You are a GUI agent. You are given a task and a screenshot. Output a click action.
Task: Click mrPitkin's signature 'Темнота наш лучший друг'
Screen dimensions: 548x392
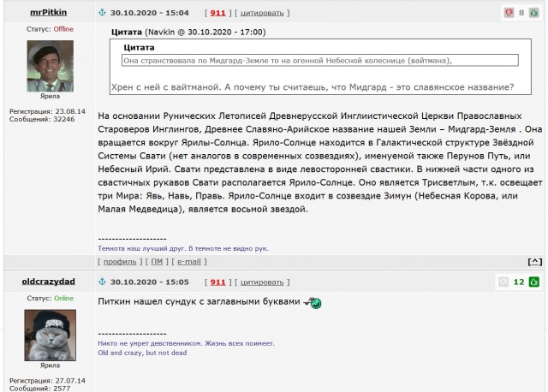point(183,248)
